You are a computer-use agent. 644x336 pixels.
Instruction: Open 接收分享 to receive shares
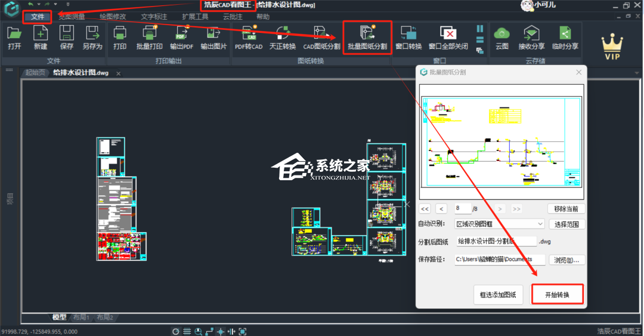[531, 38]
